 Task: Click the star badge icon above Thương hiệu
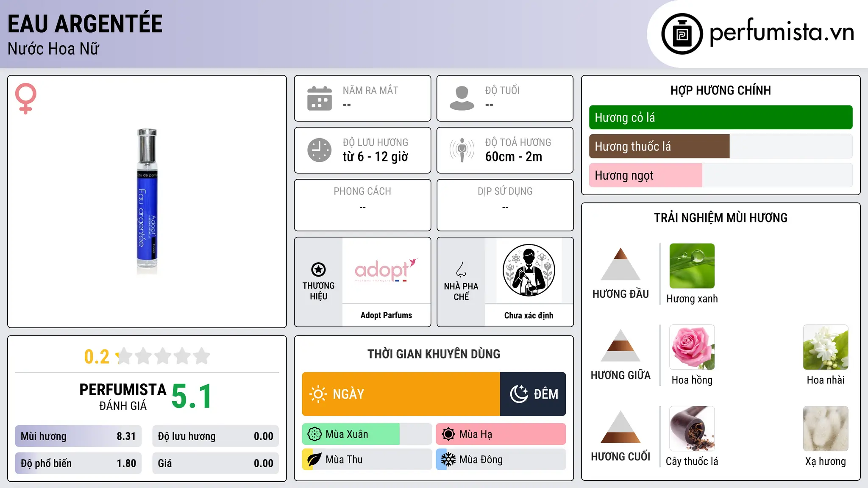point(318,269)
